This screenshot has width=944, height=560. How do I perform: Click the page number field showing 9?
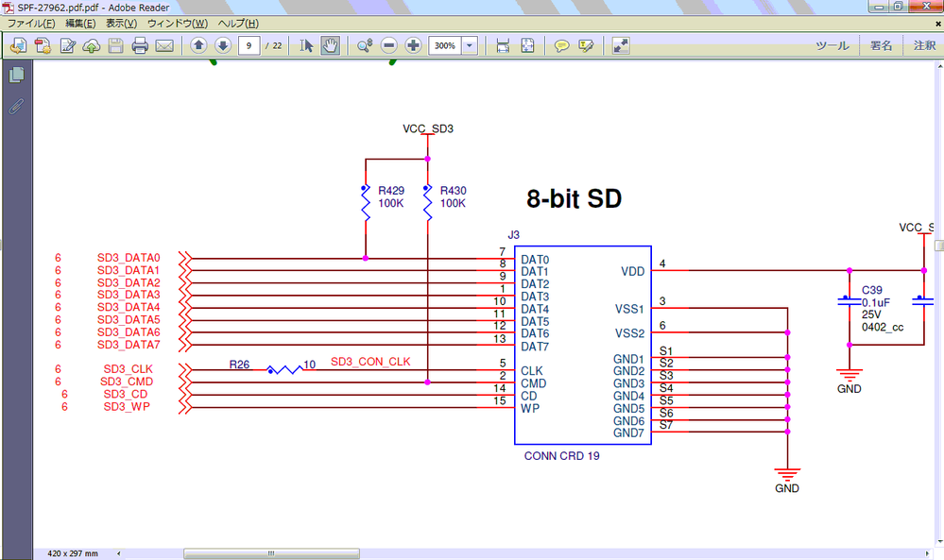pos(248,44)
